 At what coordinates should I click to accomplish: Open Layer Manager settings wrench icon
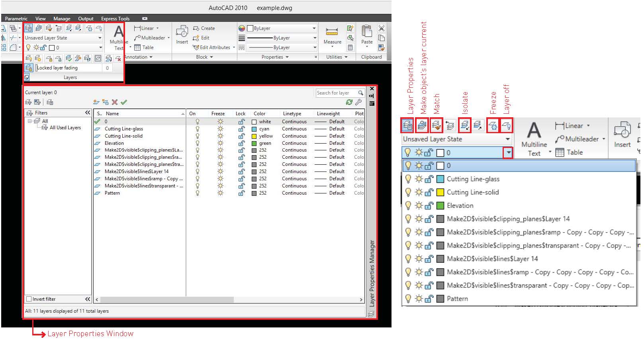[358, 102]
